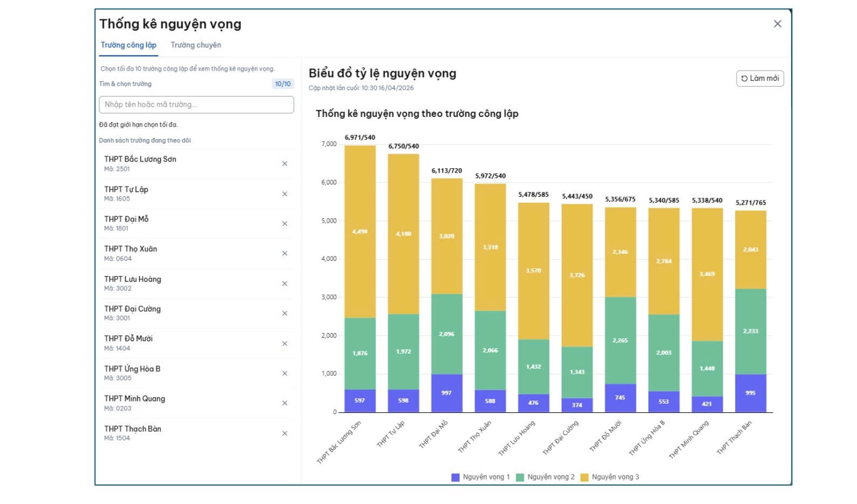Remove THPT Đỗ Mười from tracked list
The height and width of the screenshot is (504, 857).
(x=285, y=343)
